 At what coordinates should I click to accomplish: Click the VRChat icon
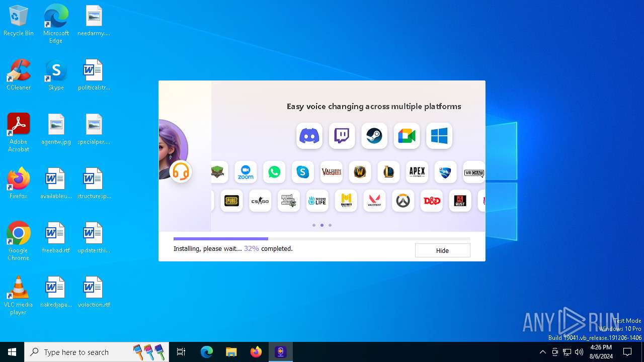coord(474,172)
